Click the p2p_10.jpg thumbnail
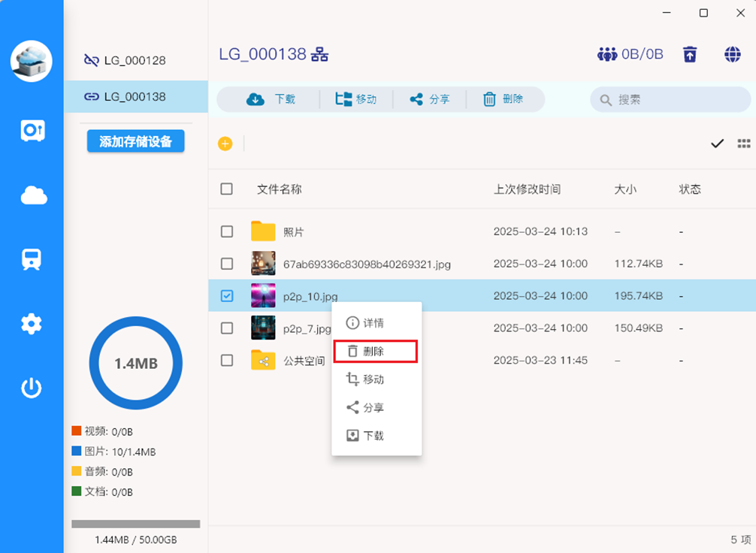Image resolution: width=756 pixels, height=553 pixels. [263, 295]
